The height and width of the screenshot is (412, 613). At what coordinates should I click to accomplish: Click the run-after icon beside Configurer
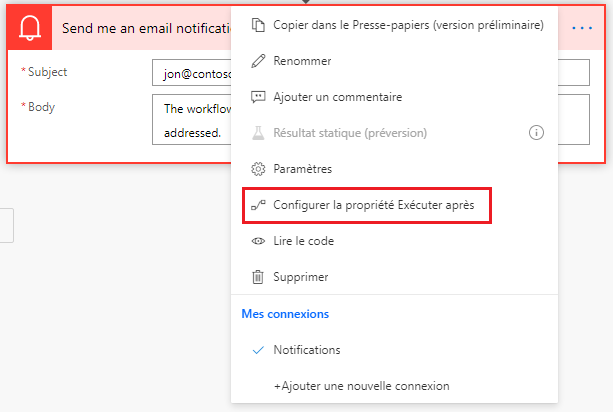tap(258, 205)
